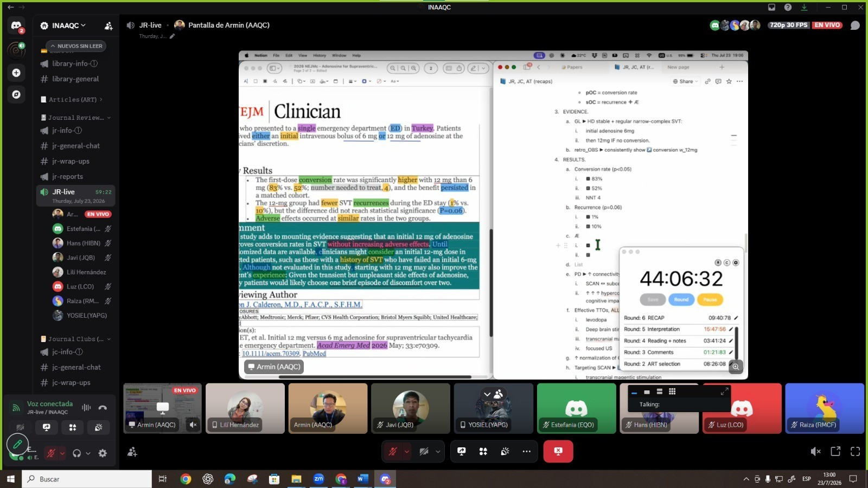This screenshot has width=868, height=488.
Task: Toggle camera in the voice panel
Action: 20,427
